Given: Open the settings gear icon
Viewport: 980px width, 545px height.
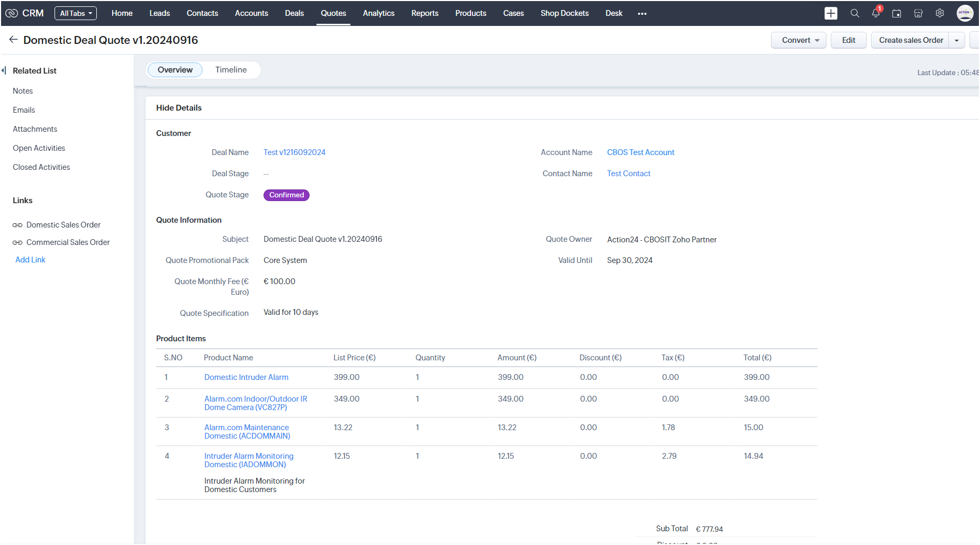Looking at the screenshot, I should (x=940, y=13).
